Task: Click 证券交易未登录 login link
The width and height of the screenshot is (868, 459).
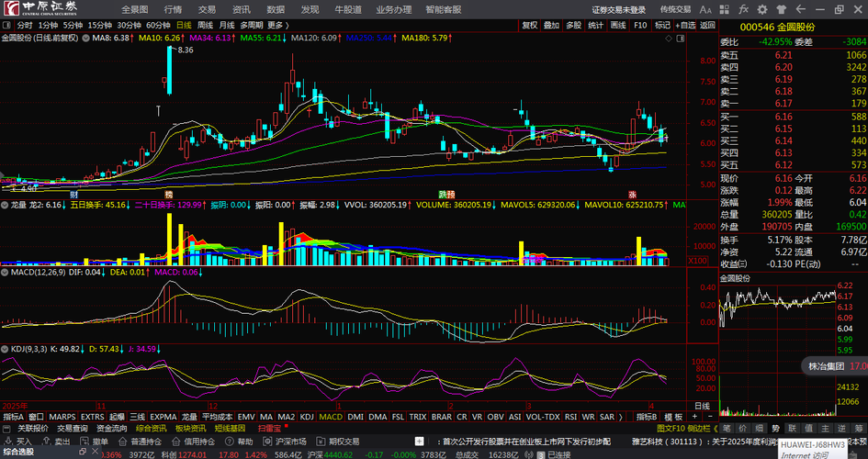Action: (x=619, y=9)
